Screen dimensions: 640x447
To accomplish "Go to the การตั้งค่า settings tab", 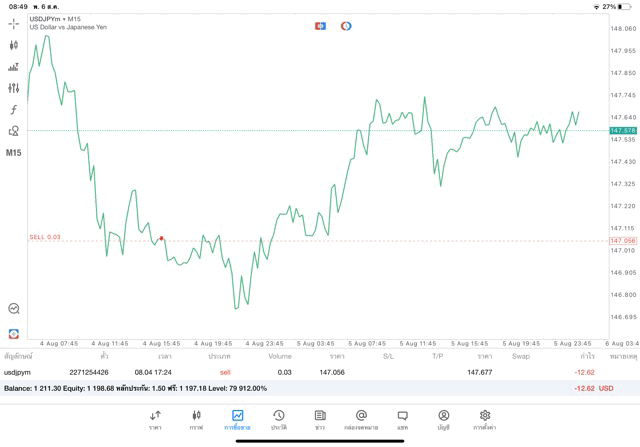I will pos(485,420).
